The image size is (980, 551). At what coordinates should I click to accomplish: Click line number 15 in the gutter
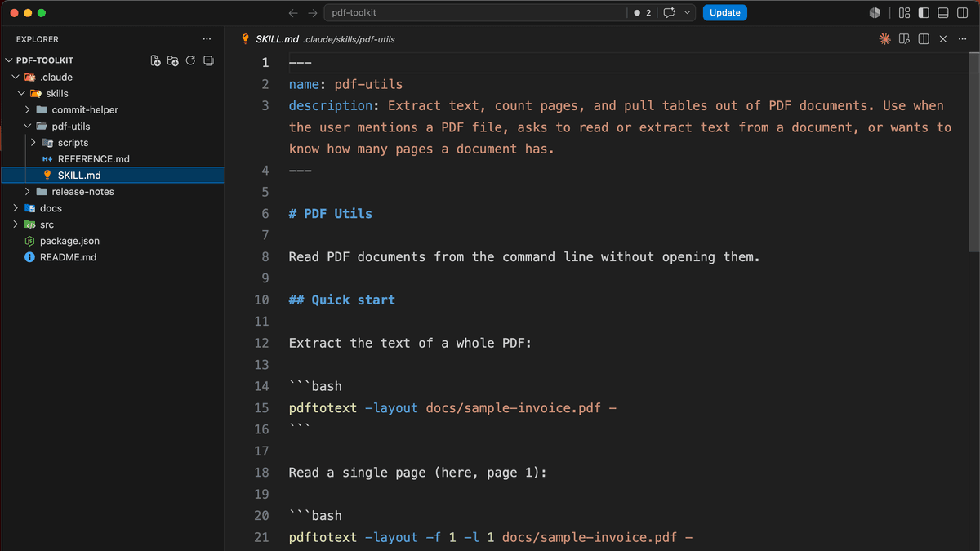pos(261,408)
